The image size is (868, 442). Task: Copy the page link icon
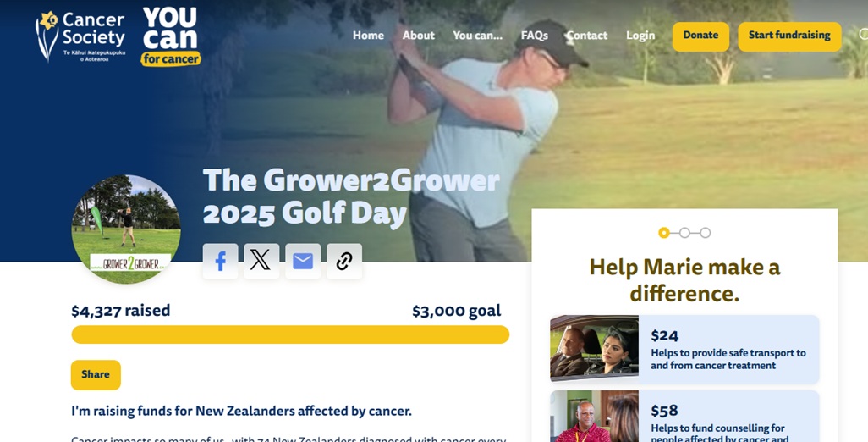point(344,261)
